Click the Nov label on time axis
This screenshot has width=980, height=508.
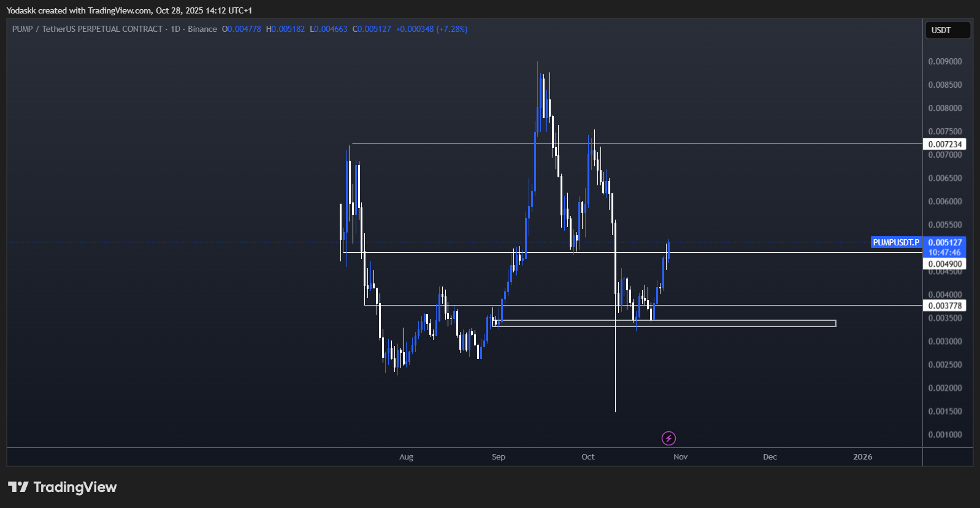pos(681,456)
